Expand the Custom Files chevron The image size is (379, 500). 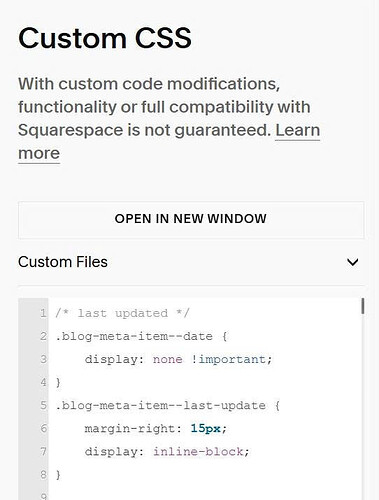(x=352, y=262)
